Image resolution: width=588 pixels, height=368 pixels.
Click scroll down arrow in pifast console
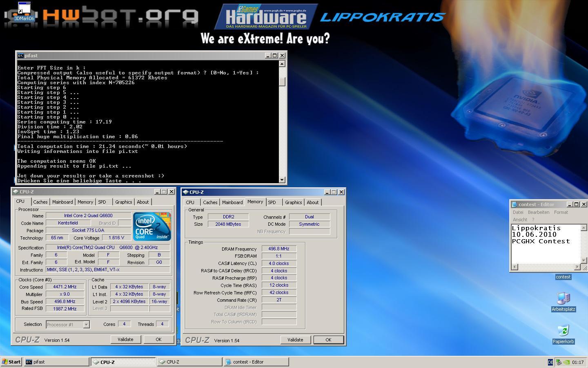[282, 180]
